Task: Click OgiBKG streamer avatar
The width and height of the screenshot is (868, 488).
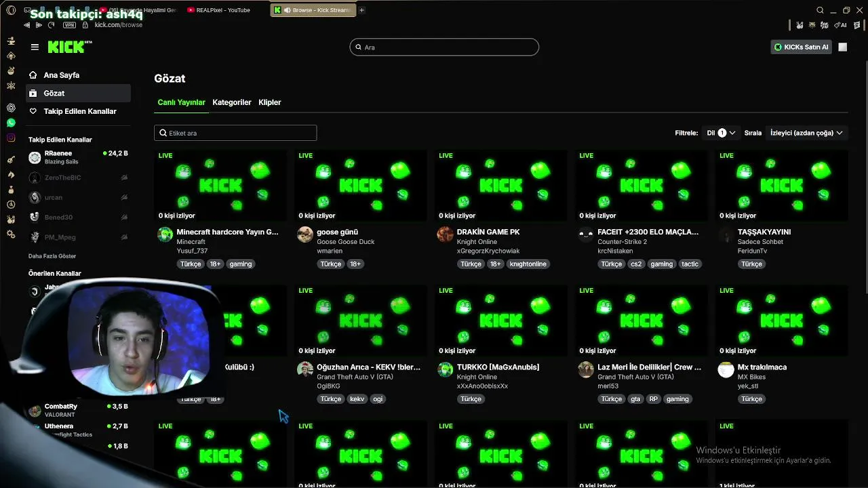Action: pyautogui.click(x=305, y=369)
